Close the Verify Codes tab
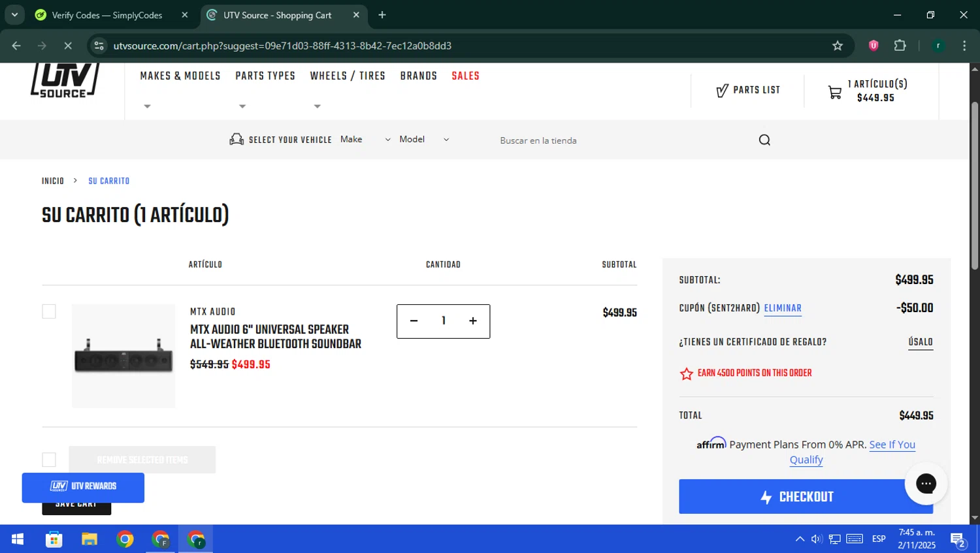 coord(185,15)
